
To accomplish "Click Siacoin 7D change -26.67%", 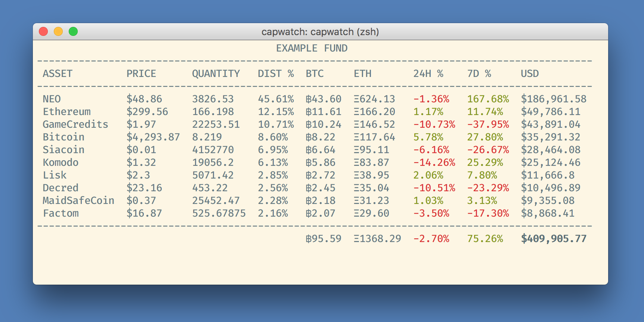I will click(488, 150).
